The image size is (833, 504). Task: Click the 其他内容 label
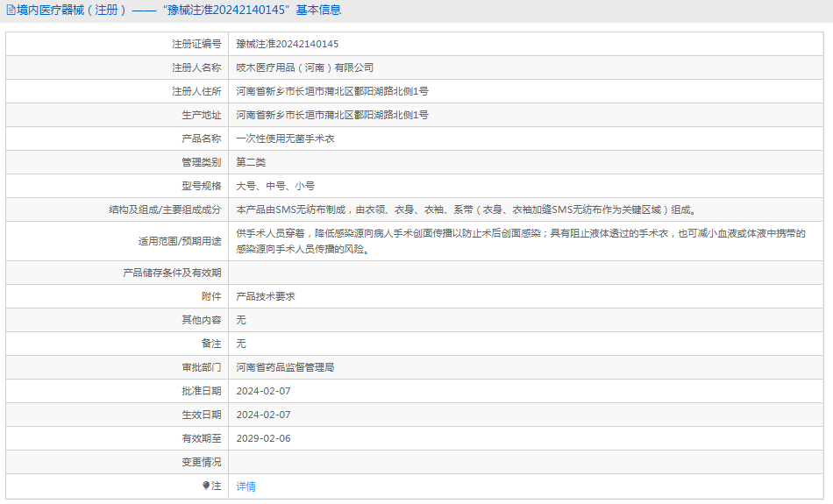(x=202, y=320)
